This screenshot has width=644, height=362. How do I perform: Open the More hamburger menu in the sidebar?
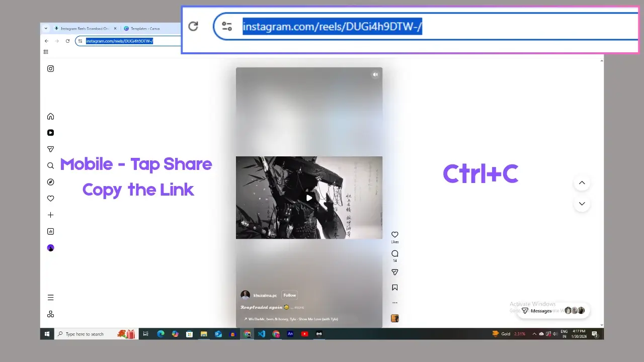click(x=50, y=298)
